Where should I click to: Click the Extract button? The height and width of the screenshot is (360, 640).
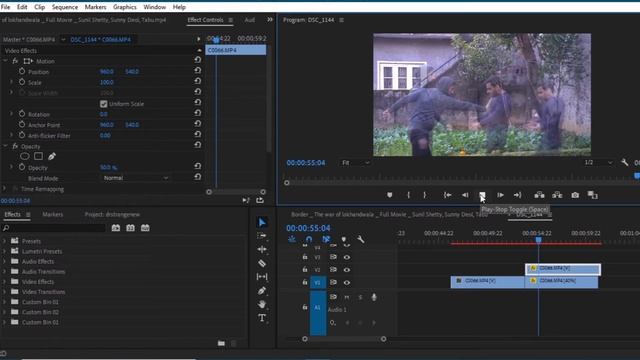pyautogui.click(x=557, y=195)
